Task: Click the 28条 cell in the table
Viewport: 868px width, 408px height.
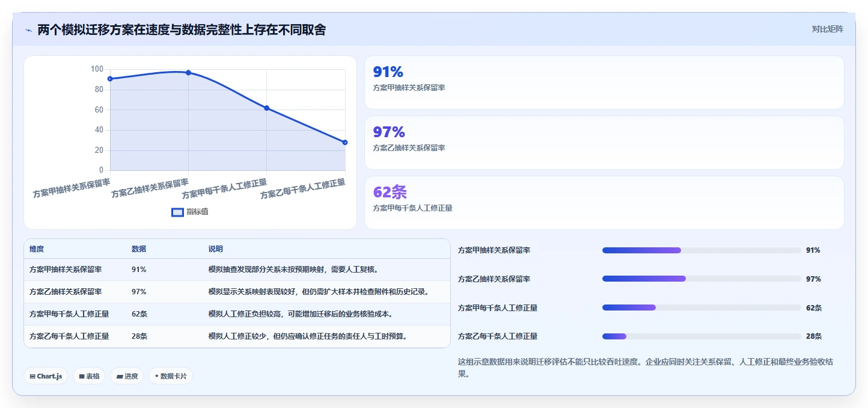Action: [x=139, y=336]
